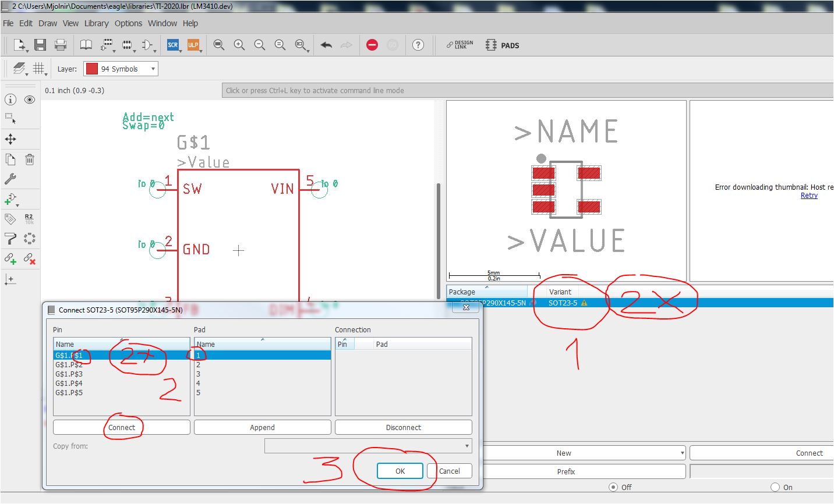Click the Design Link toolbar icon
The width and height of the screenshot is (834, 504).
(x=460, y=45)
